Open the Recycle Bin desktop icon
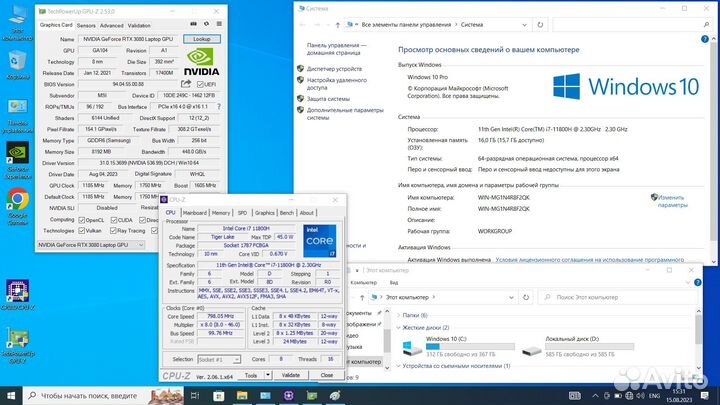 [17, 65]
